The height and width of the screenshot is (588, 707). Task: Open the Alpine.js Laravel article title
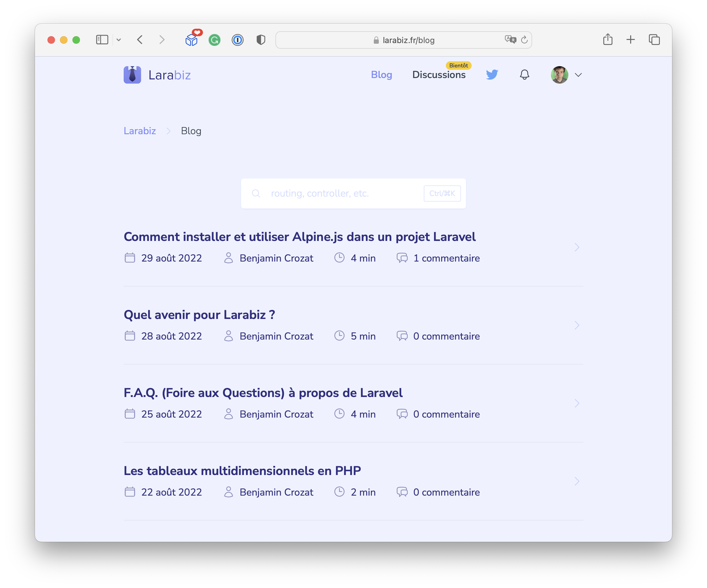click(300, 237)
